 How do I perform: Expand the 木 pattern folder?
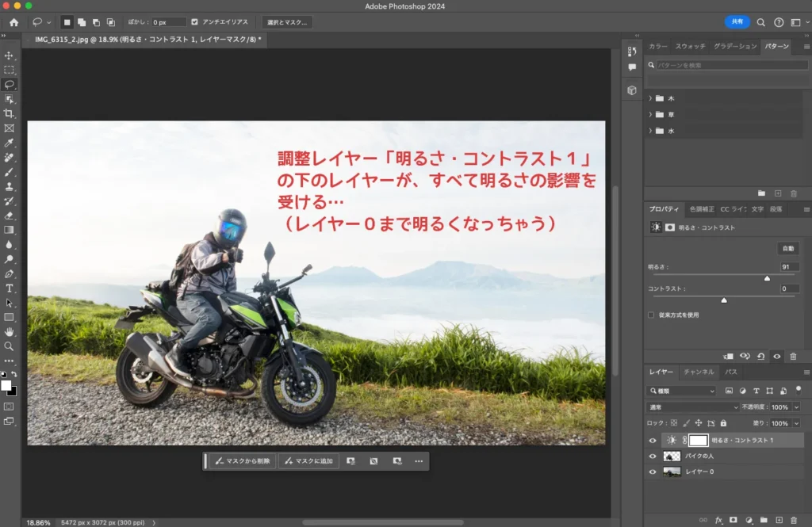click(650, 98)
